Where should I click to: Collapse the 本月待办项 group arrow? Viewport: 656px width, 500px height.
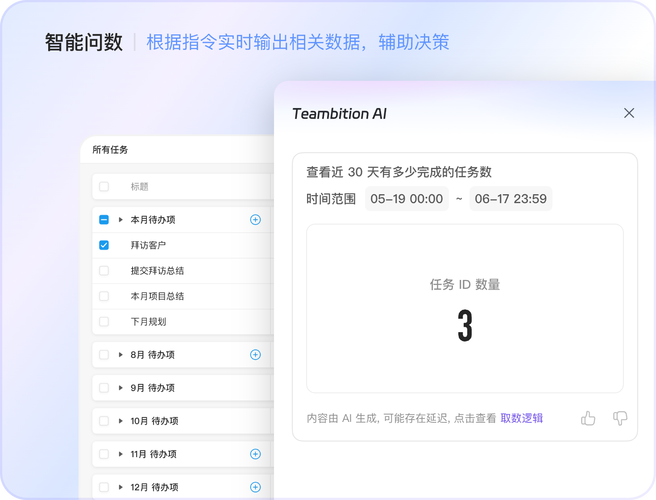pyautogui.click(x=120, y=220)
